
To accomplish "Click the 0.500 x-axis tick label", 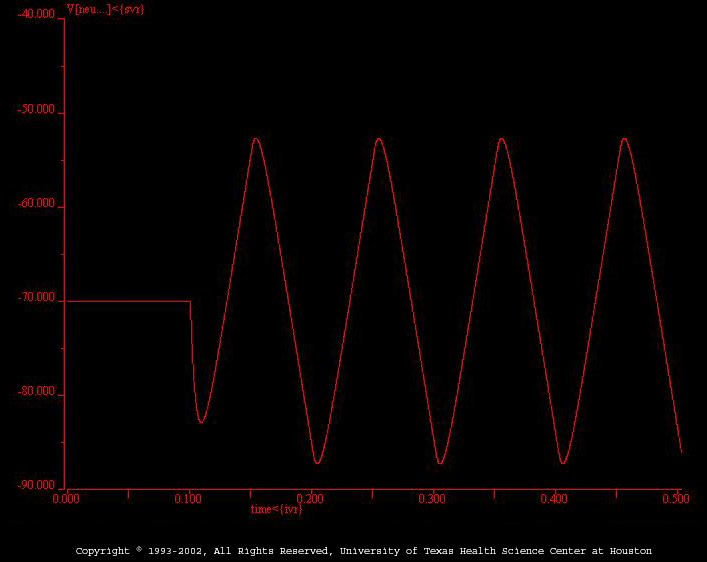I will [677, 497].
